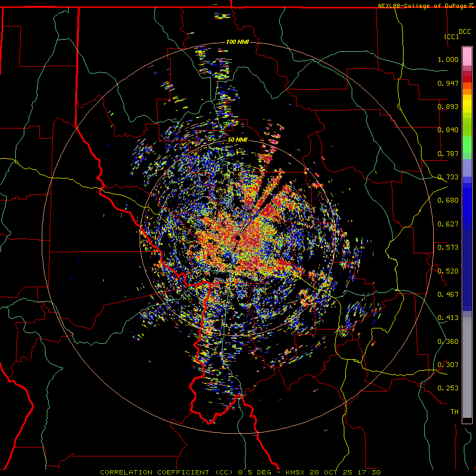Click the 0.413 color scale value

(x=448, y=318)
